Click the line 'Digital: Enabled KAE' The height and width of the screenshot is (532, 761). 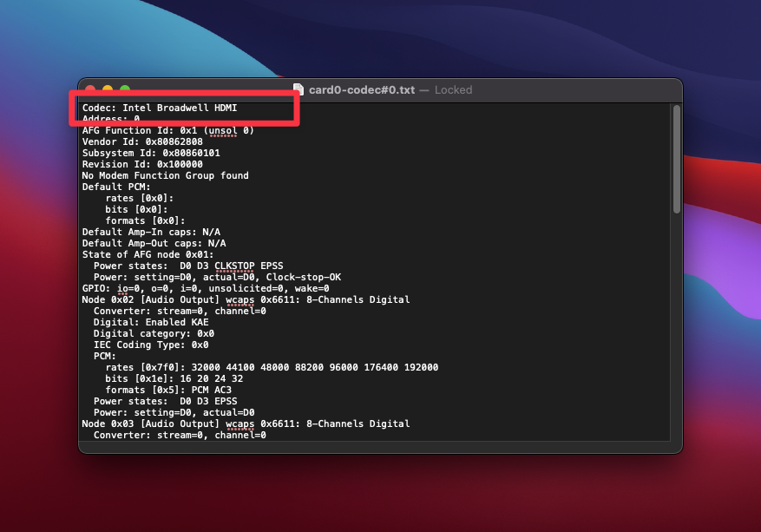[151, 322]
